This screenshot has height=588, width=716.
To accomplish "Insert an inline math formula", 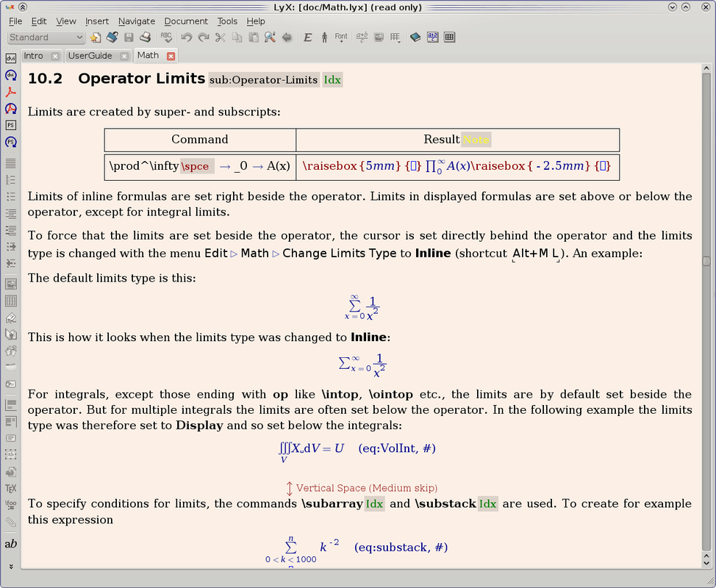I will pyautogui.click(x=361, y=37).
